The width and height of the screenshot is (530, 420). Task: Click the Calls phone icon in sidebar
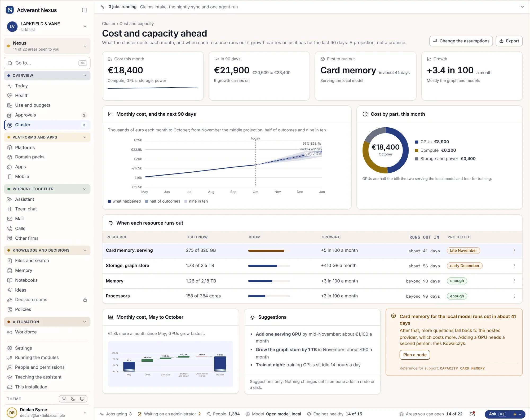[10, 229]
